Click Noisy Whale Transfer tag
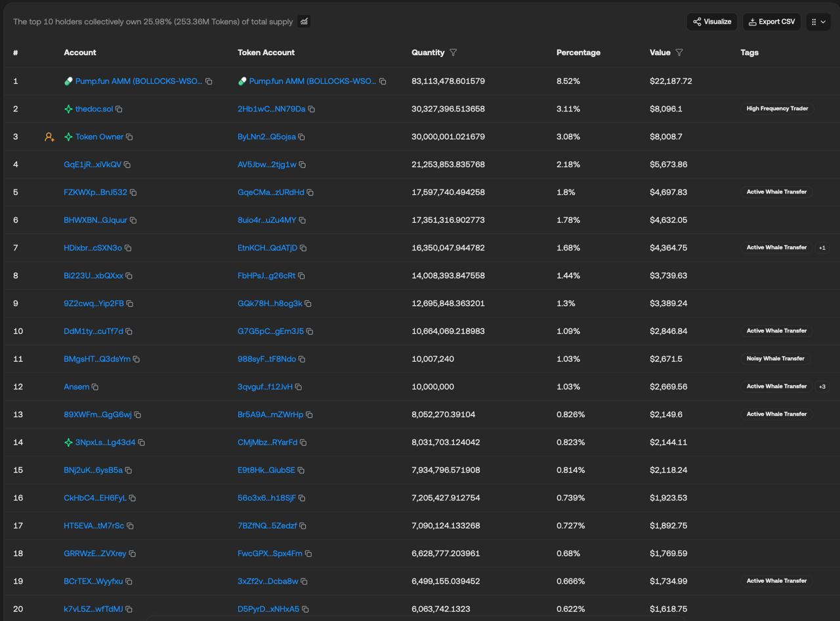The width and height of the screenshot is (840, 621). 775,359
